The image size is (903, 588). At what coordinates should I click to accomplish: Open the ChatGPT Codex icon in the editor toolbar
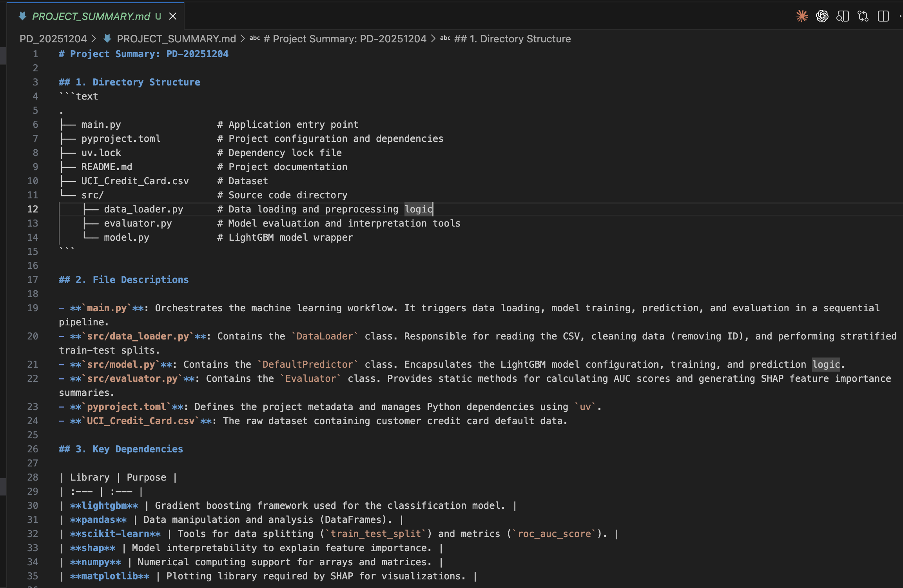(822, 16)
